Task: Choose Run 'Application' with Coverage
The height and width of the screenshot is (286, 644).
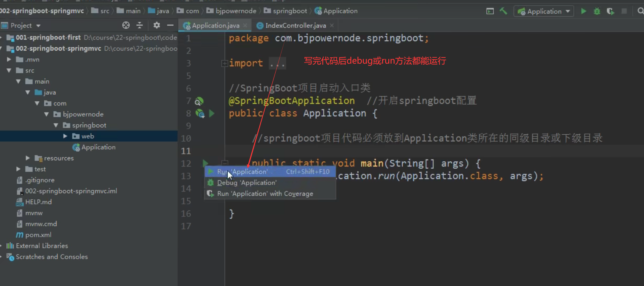Action: point(270,194)
